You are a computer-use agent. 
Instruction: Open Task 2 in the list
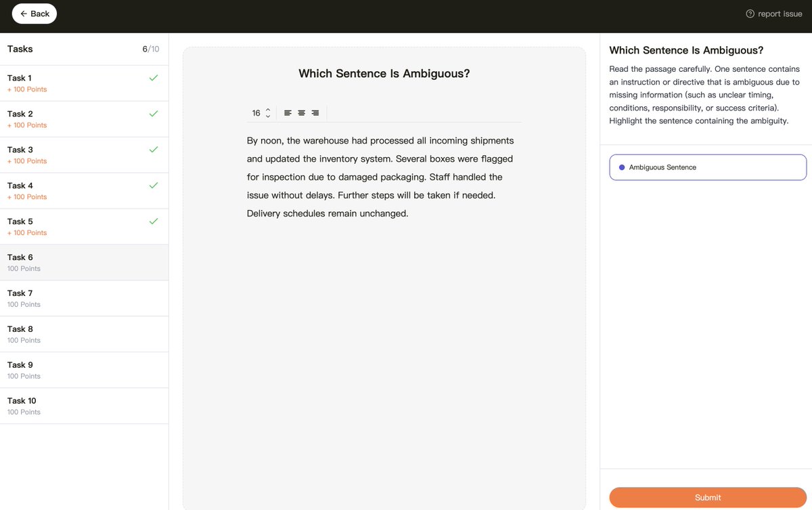pos(84,119)
